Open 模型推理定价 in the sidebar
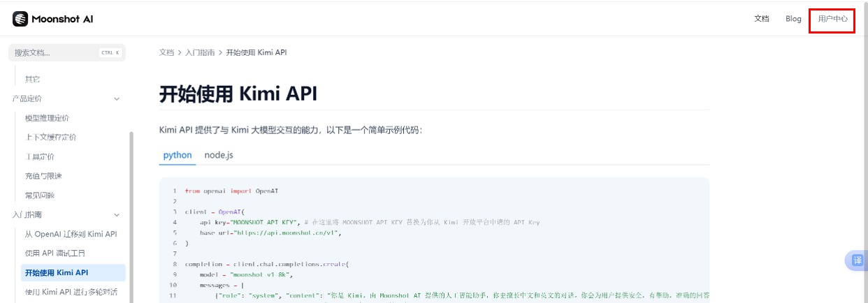868x303 pixels. (x=47, y=118)
